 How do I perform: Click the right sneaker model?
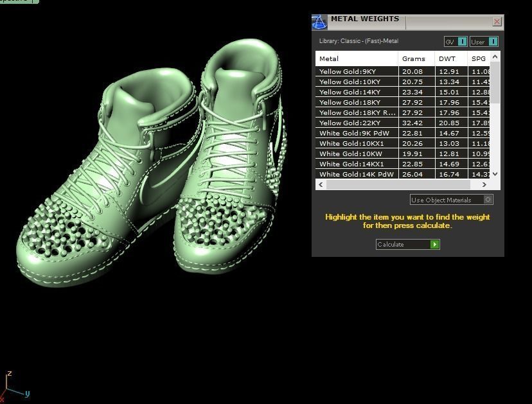pyautogui.click(x=231, y=156)
